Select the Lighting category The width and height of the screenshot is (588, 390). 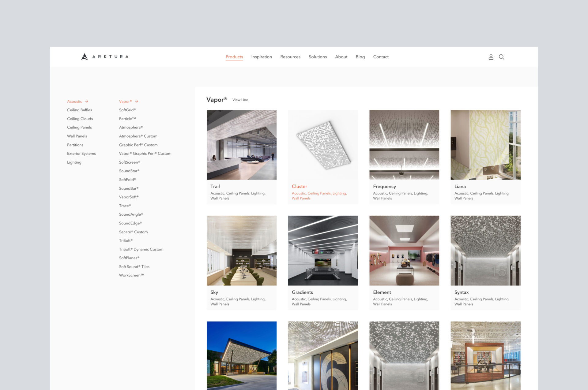[74, 162]
